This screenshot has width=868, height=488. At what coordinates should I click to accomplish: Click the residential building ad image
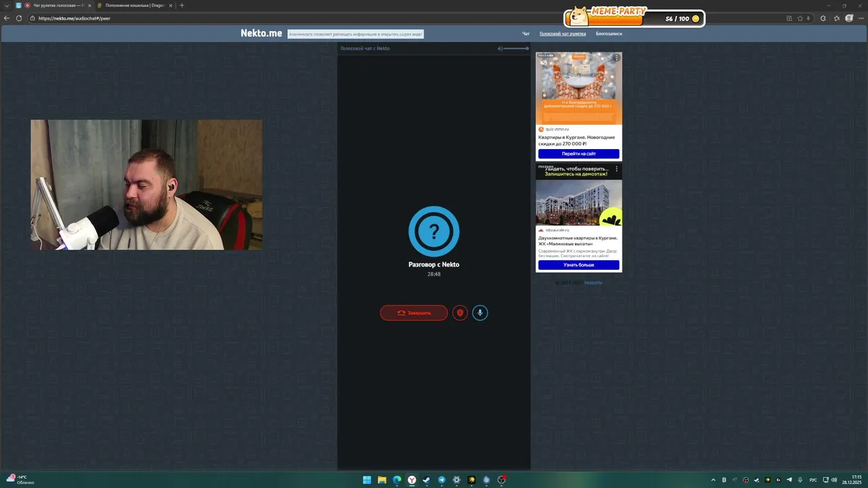tap(578, 202)
